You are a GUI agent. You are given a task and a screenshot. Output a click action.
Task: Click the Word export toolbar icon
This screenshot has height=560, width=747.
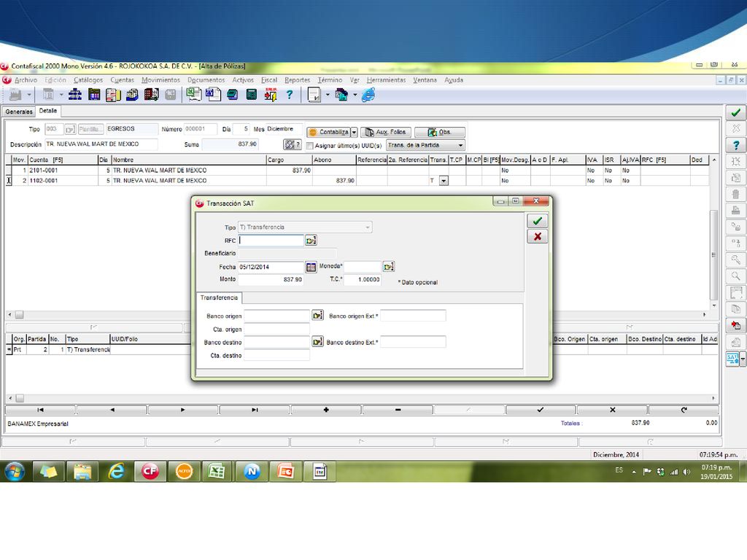(x=213, y=94)
